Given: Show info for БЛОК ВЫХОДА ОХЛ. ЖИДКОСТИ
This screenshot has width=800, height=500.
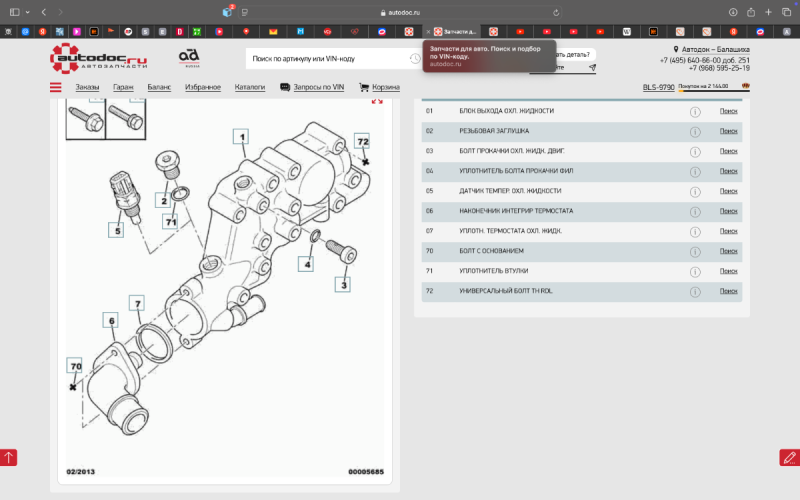Looking at the screenshot, I should click(694, 111).
